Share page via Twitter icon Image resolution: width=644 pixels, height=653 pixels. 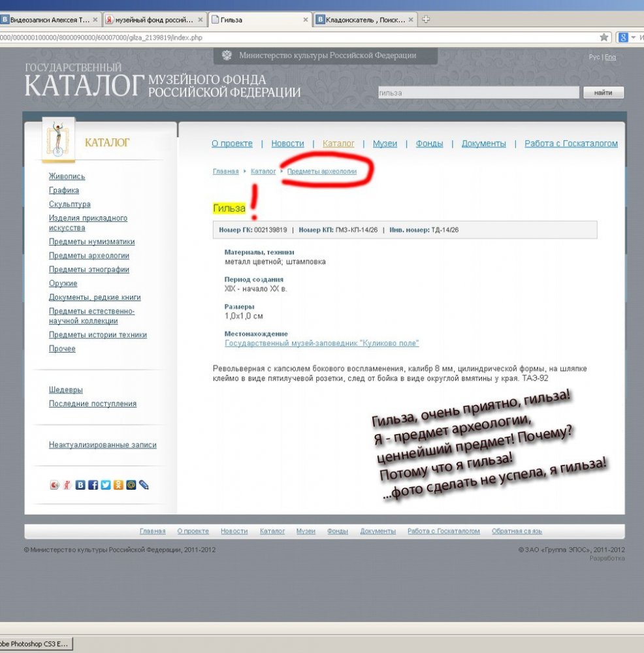pyautogui.click(x=105, y=485)
